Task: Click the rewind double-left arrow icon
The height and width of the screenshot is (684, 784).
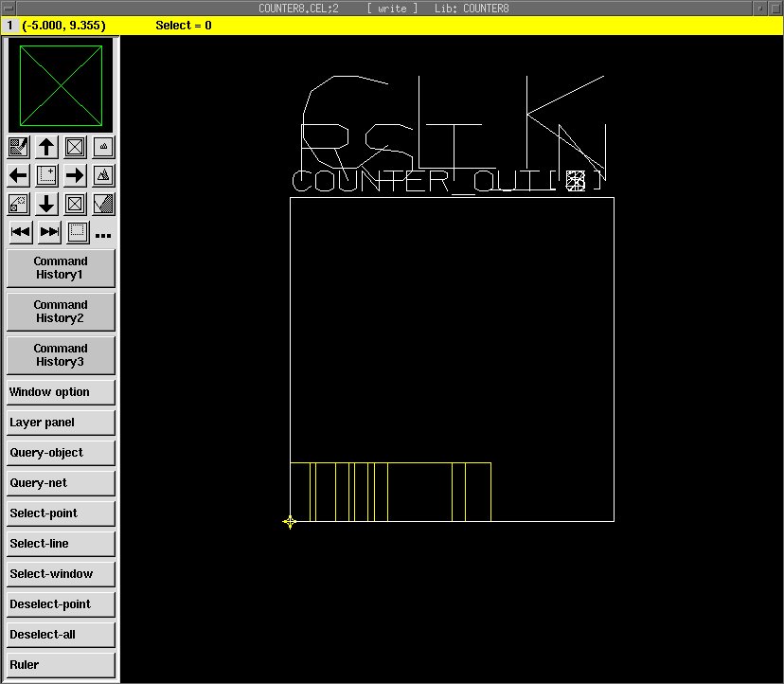Action: pyautogui.click(x=20, y=232)
